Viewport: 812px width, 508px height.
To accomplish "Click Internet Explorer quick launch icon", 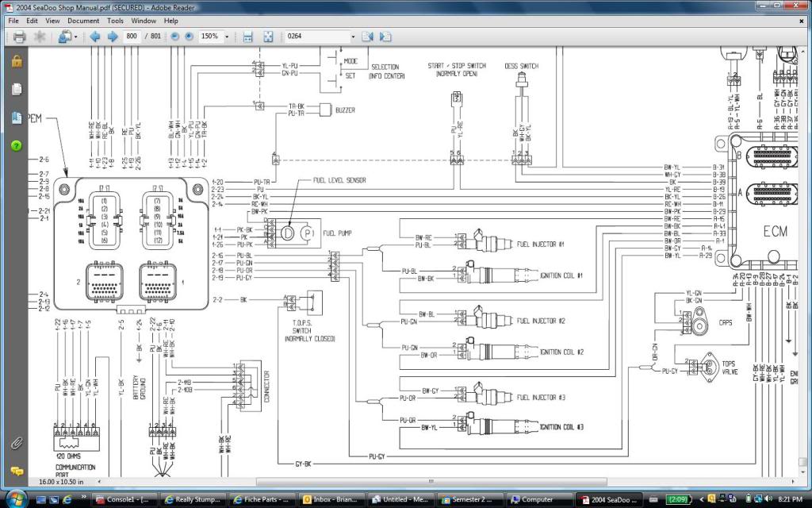I will pyautogui.click(x=67, y=500).
